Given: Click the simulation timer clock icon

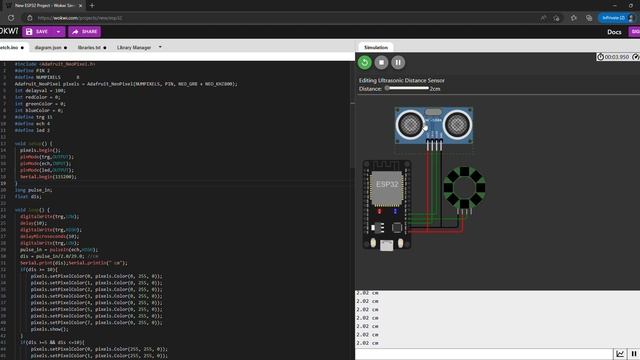Looking at the screenshot, I should point(600,57).
